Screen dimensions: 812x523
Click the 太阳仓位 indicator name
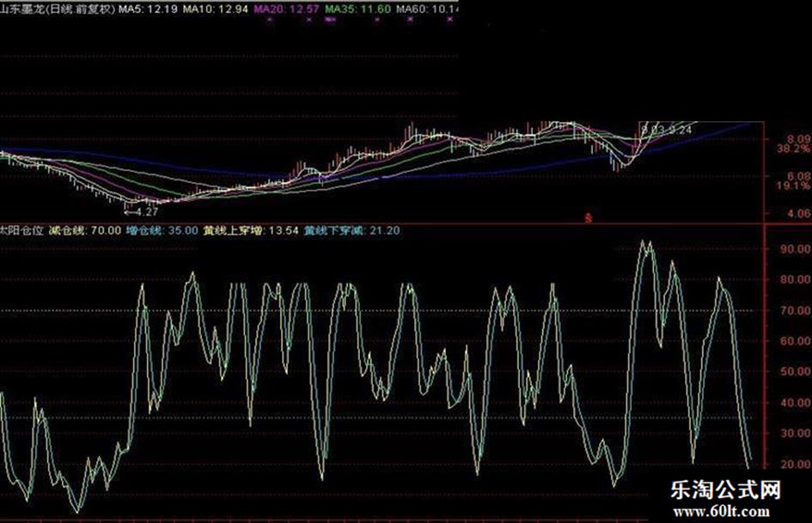click(21, 230)
